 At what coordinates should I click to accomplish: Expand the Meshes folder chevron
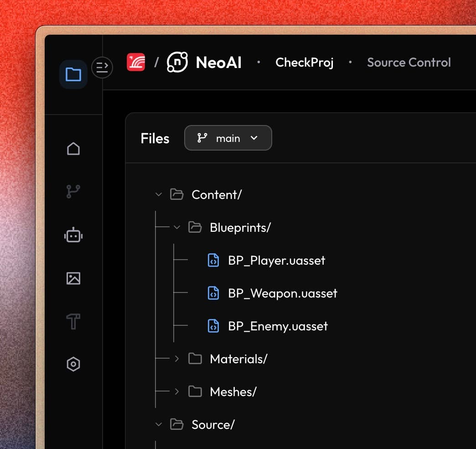(177, 392)
